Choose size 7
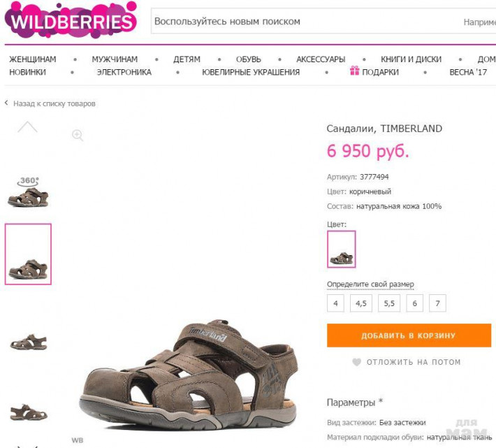The height and width of the screenshot is (448, 496). pos(437,303)
